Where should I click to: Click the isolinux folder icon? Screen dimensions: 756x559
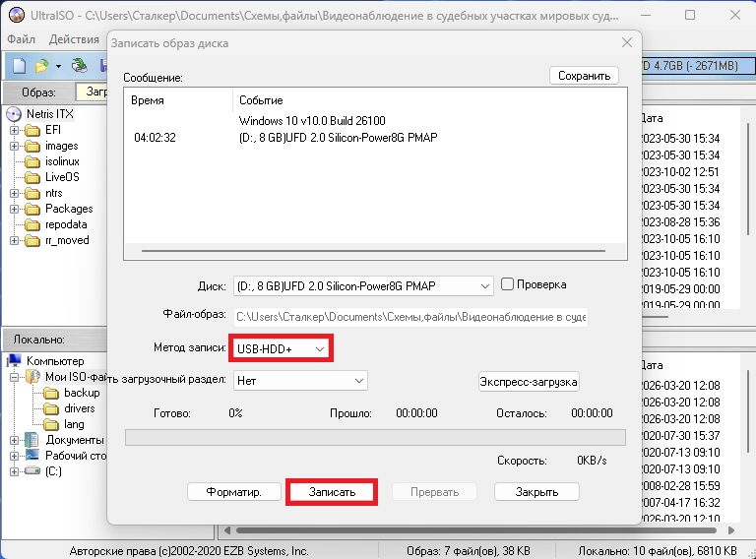pyautogui.click(x=32, y=162)
